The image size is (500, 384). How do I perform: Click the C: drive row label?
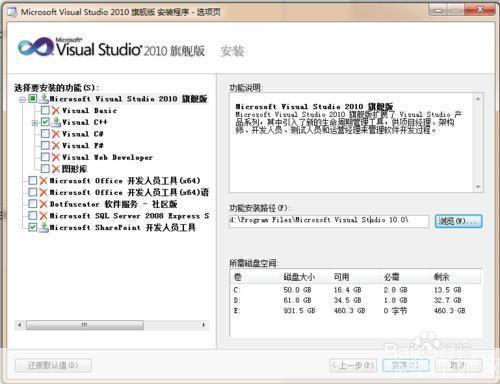coord(237,290)
